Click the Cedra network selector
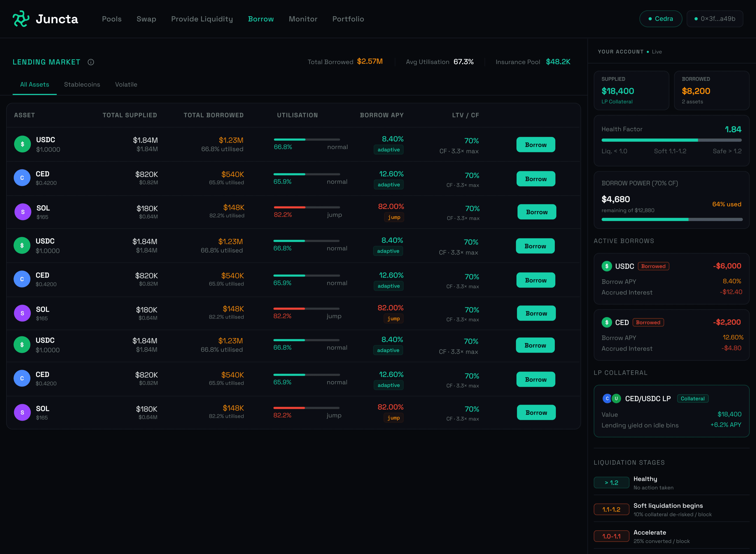 [x=660, y=19]
